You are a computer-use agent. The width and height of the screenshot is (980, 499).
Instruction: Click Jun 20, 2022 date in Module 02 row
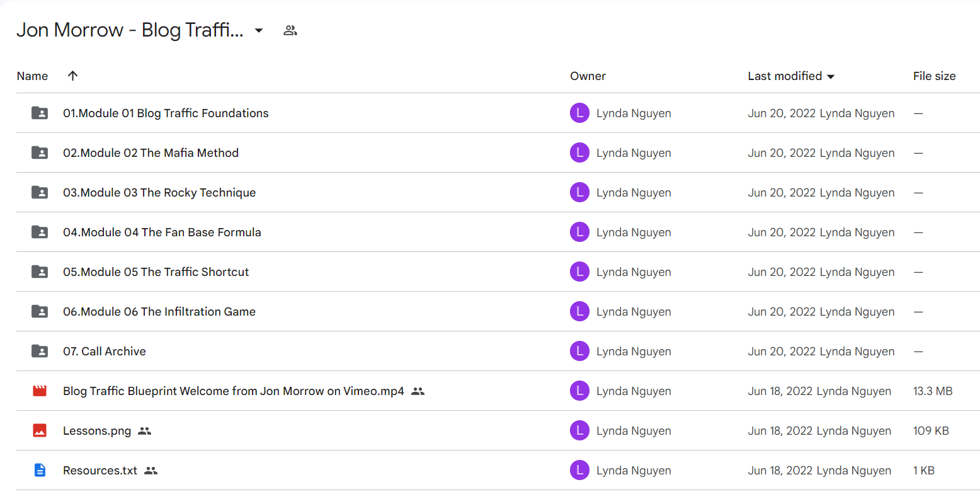click(x=782, y=153)
